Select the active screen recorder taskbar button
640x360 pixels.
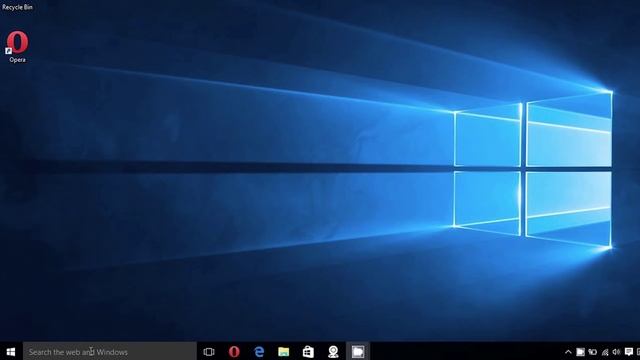pyautogui.click(x=358, y=351)
